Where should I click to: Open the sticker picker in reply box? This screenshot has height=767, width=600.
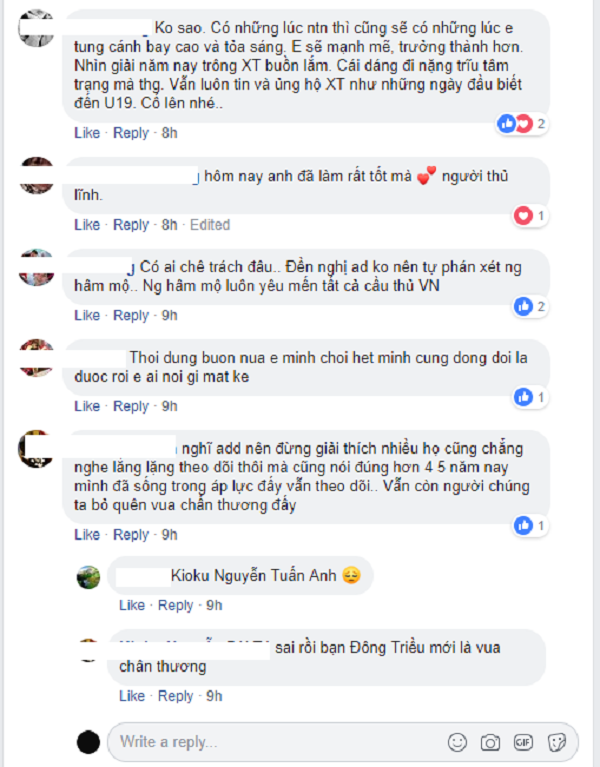coord(556,743)
